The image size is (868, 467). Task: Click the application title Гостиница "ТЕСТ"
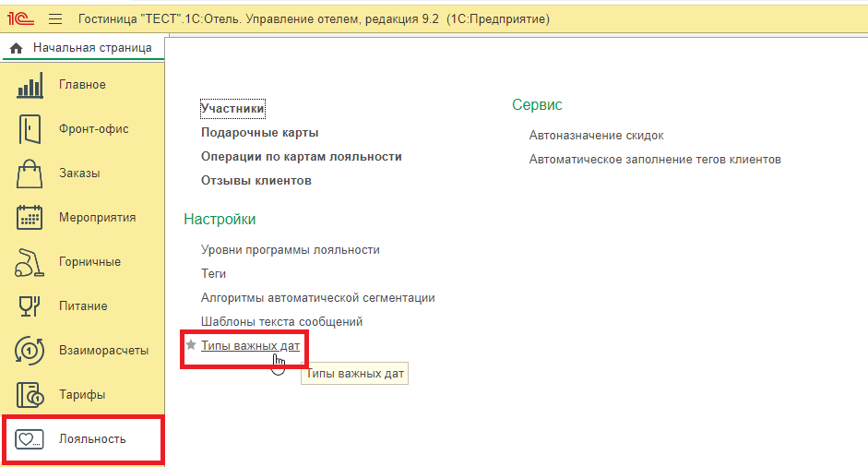click(x=314, y=19)
